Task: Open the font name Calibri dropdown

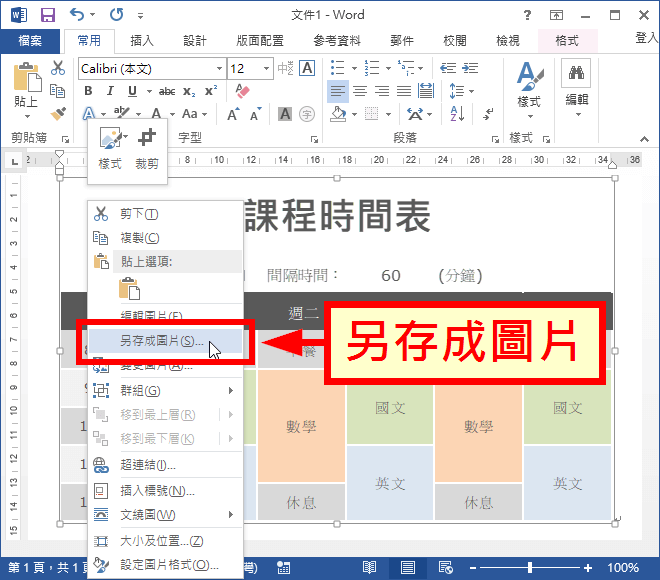Action: coord(219,68)
